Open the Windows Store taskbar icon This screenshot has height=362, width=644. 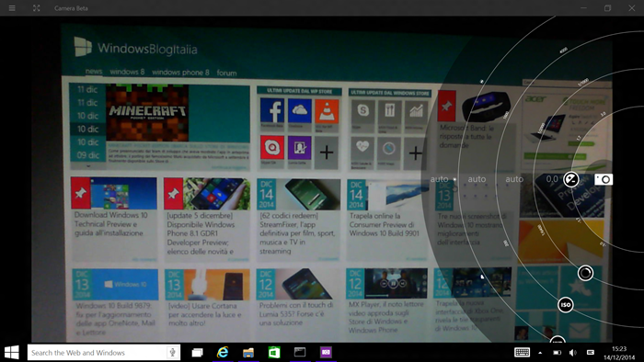(274, 353)
